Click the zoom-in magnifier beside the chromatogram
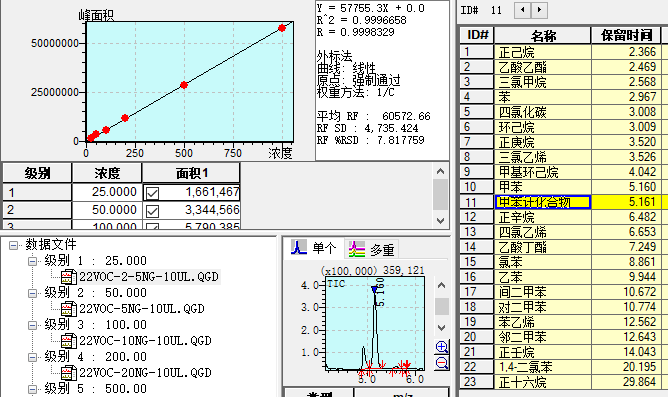 (442, 347)
